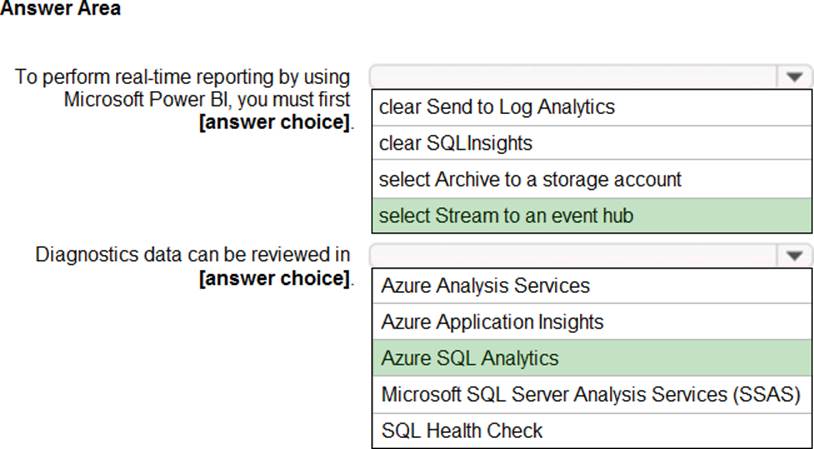Click the "Diagnostics data can be reviewed in" text
Screen dimensions: 814x449
point(192,254)
